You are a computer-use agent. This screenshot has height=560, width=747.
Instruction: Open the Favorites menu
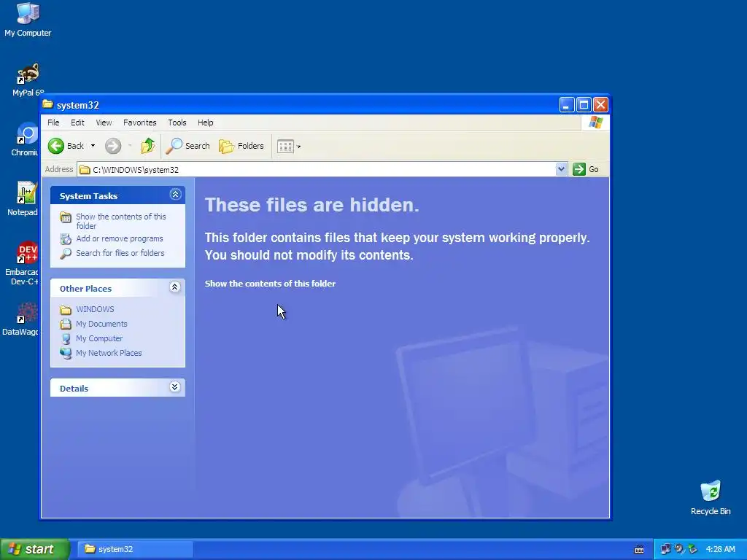point(139,122)
